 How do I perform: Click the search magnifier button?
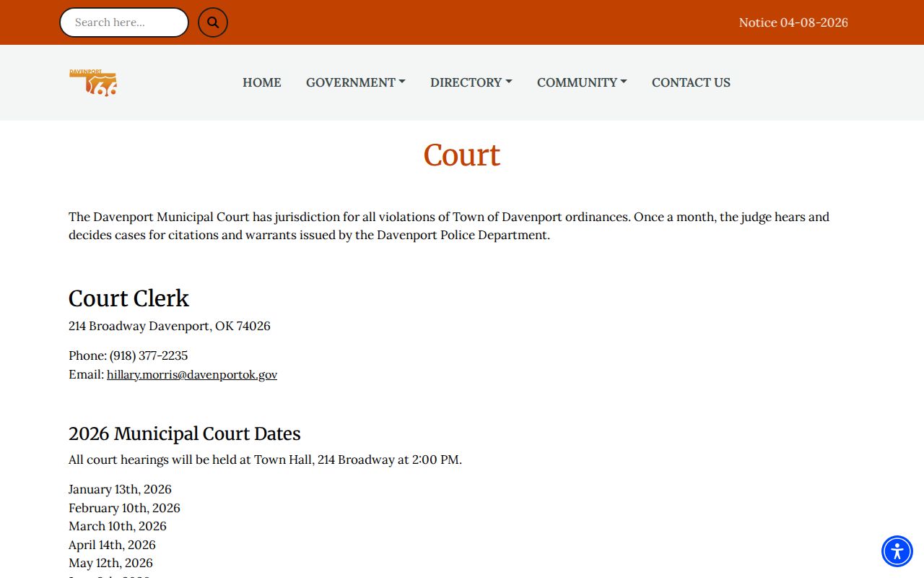tap(213, 22)
